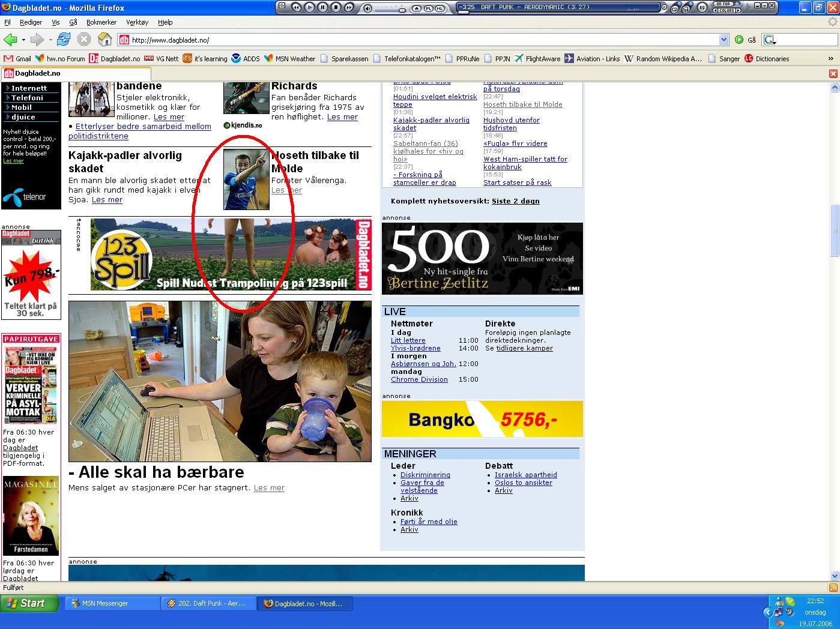
Task: Toggle the Winamp ML media library button
Action: (x=440, y=8)
